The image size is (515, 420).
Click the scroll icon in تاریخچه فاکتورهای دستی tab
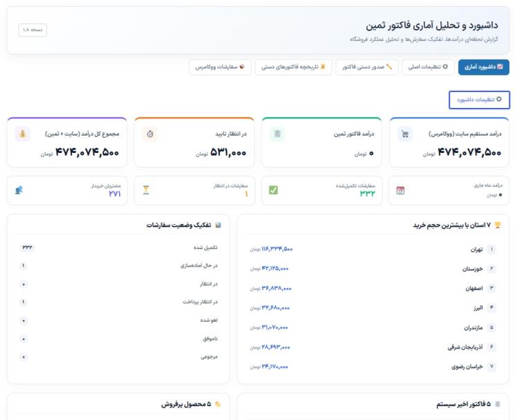(323, 66)
